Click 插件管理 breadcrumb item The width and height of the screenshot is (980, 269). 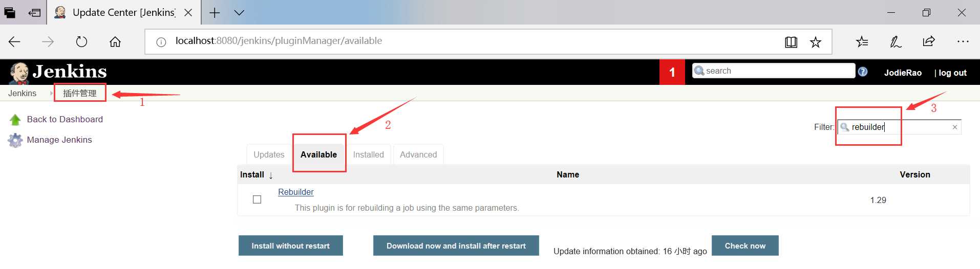pos(80,93)
